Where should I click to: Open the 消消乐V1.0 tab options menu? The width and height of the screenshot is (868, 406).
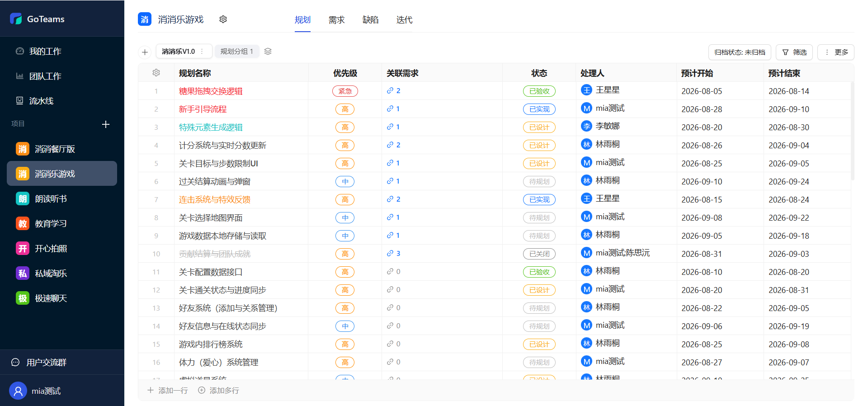click(x=202, y=52)
